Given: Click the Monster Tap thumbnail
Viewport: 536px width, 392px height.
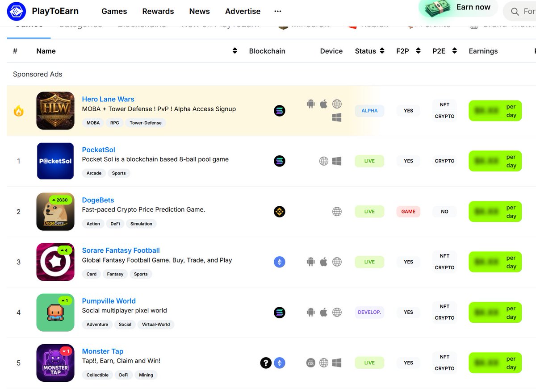Looking at the screenshot, I should [x=55, y=363].
